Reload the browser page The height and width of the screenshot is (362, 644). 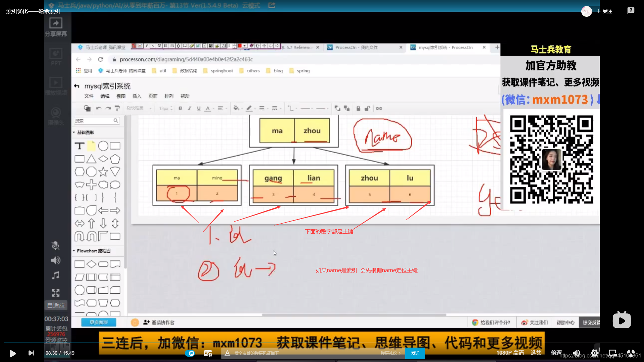coord(100,59)
